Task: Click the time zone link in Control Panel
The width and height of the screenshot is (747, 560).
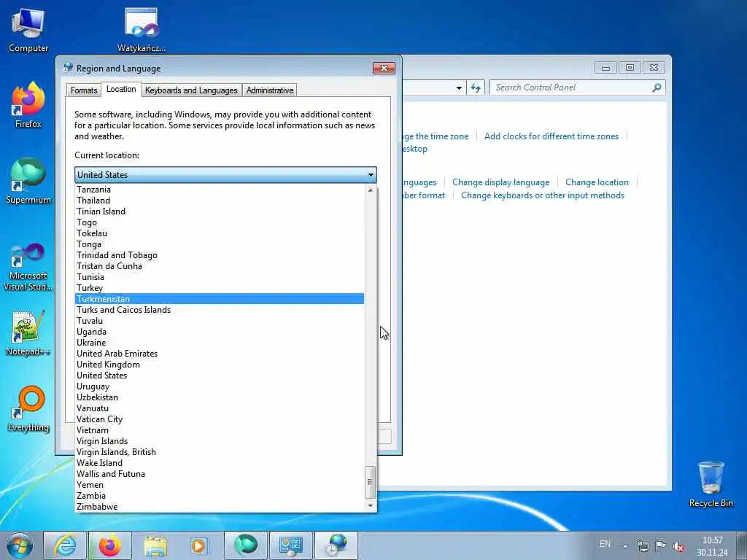Action: coord(436,136)
